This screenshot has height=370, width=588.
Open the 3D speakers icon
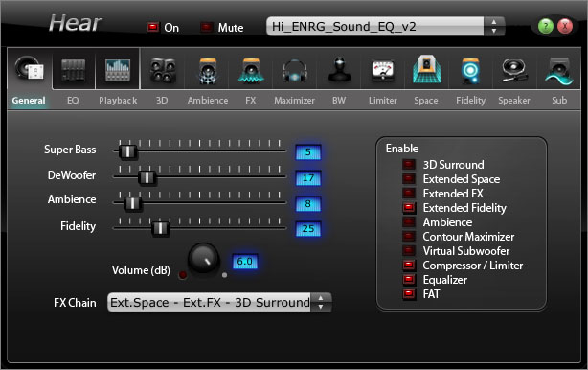[163, 70]
